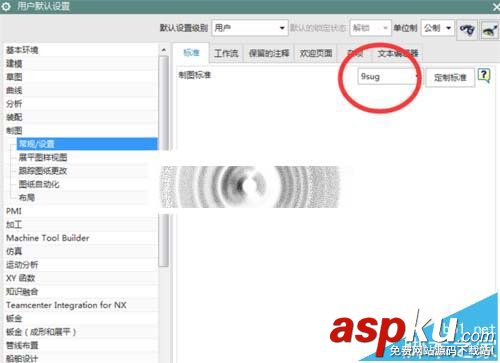Select 钣金（成形和展平）category
Image resolution: width=500 pixels, height=363 pixels.
[x=81, y=332]
